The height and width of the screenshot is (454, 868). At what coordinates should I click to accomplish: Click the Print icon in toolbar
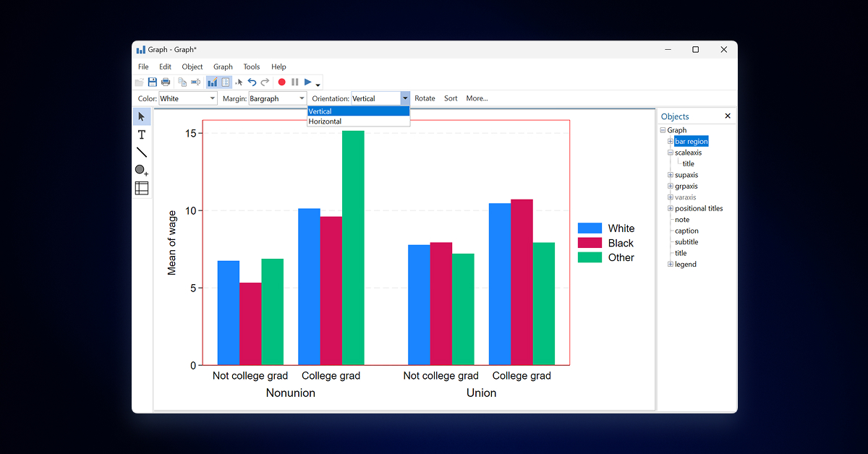166,82
